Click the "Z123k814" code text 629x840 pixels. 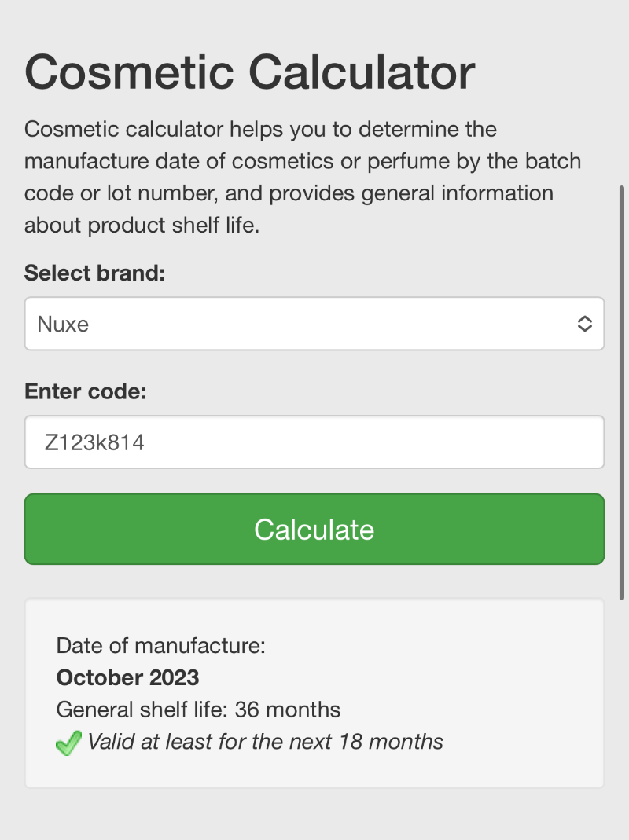(x=94, y=442)
